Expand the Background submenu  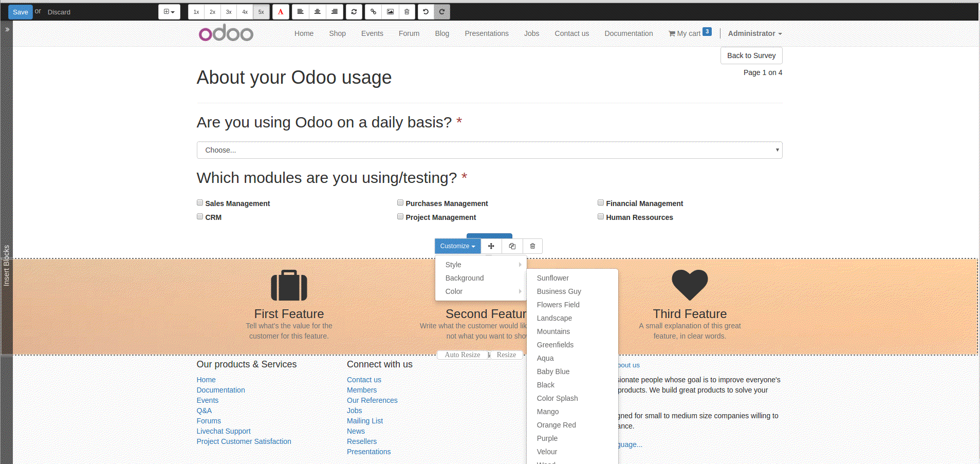(x=481, y=278)
